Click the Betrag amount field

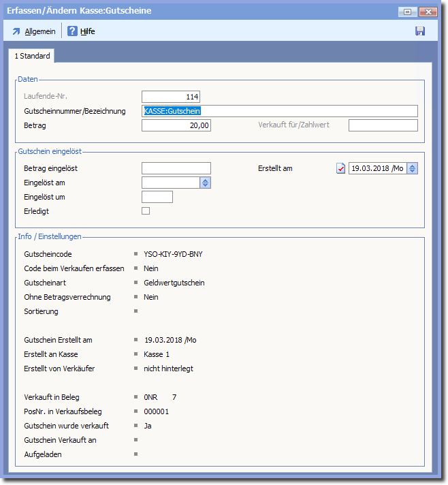tap(176, 125)
